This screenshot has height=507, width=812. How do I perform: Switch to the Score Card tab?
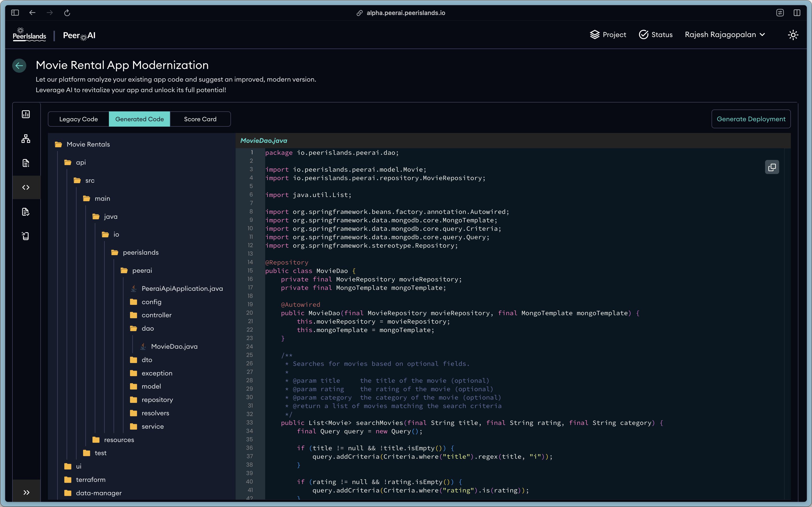(200, 119)
